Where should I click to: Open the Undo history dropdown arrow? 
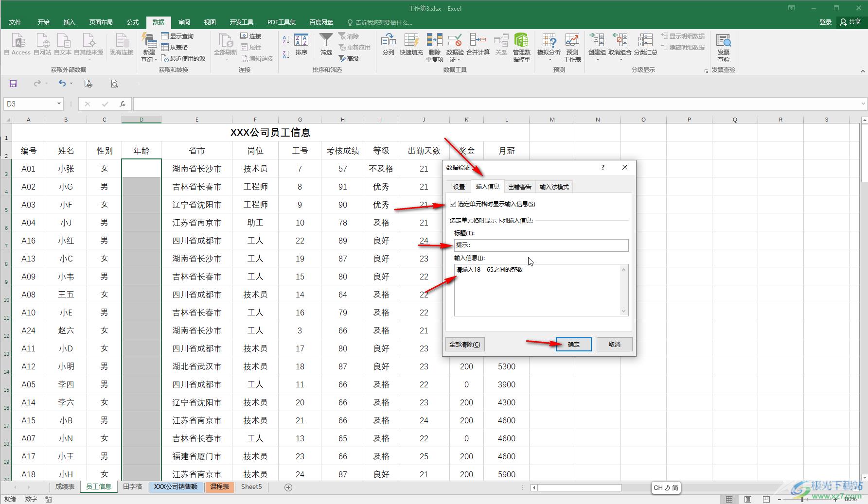pos(71,84)
